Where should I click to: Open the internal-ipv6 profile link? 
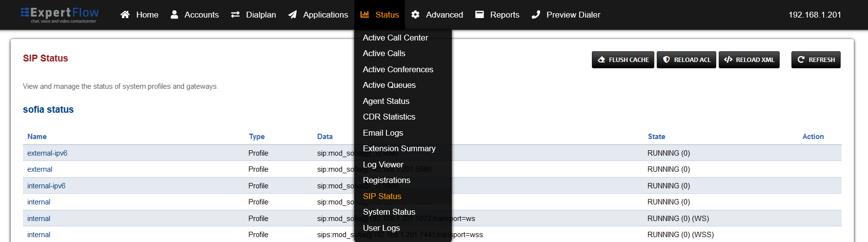tap(46, 186)
